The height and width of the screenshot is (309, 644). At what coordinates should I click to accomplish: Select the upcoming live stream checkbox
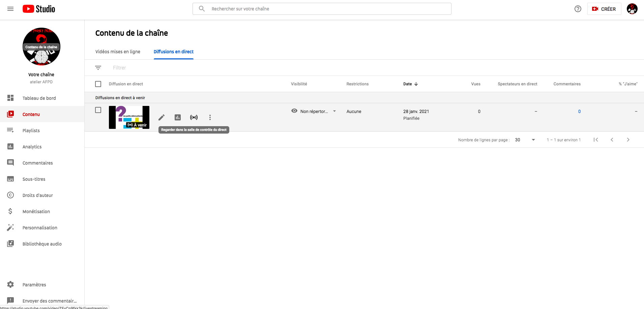98,110
